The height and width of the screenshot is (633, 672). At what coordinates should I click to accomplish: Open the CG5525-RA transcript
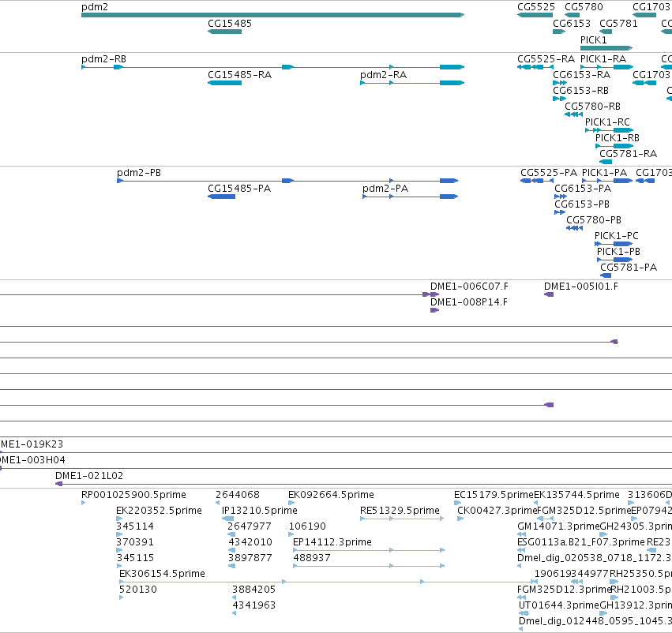click(x=535, y=67)
